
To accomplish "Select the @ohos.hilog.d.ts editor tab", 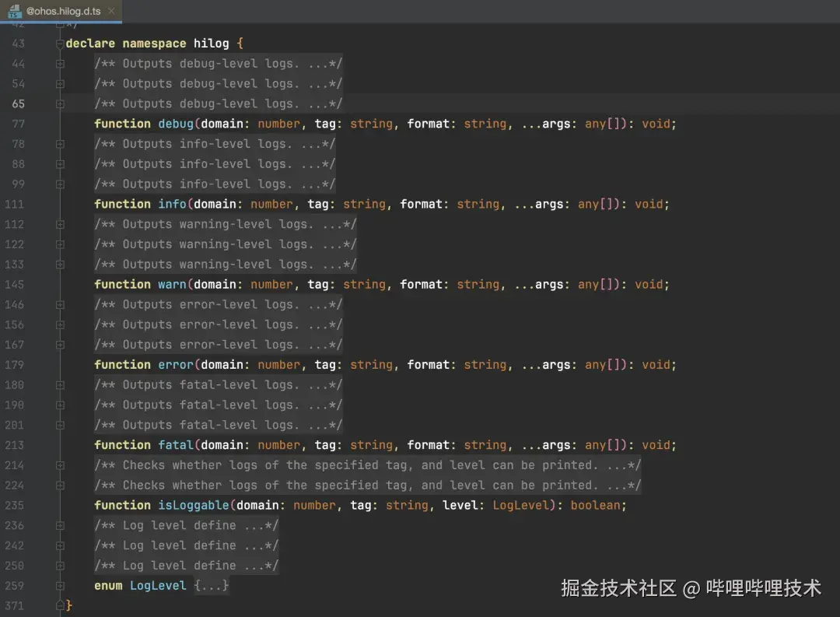I will (61, 11).
